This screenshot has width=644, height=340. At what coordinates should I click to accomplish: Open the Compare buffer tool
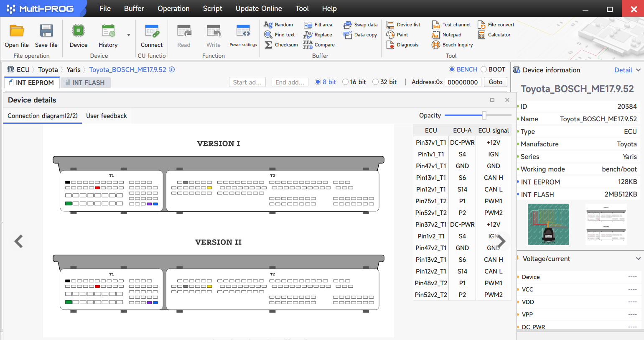point(319,45)
